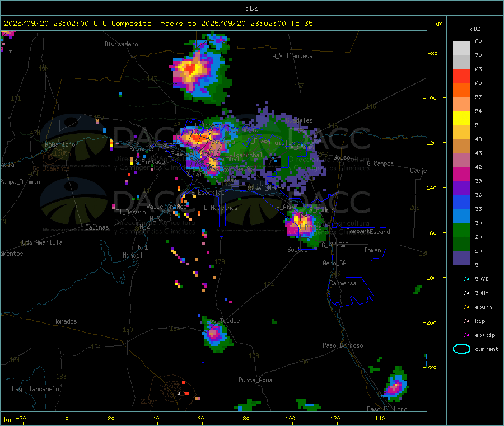
Task: Click the white 30HM arrow in legend
Action: pyautogui.click(x=461, y=293)
